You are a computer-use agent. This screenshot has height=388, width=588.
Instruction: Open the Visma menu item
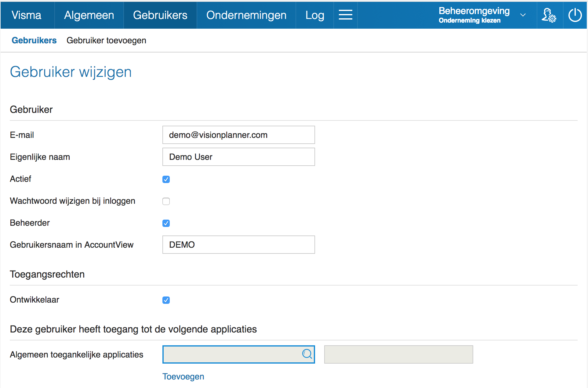click(27, 15)
